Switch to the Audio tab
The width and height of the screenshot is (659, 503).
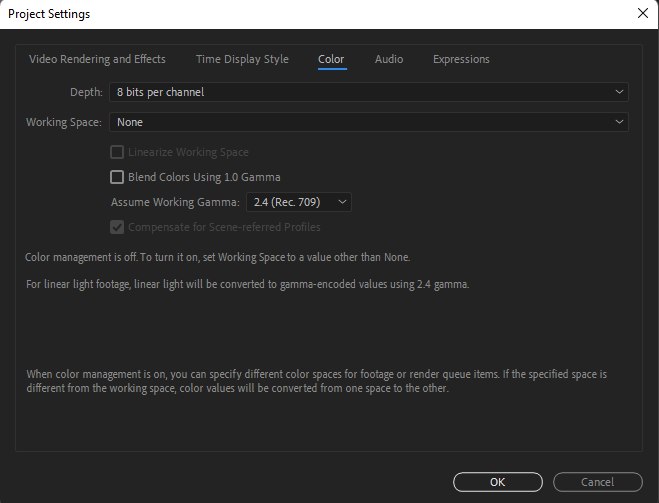click(389, 59)
